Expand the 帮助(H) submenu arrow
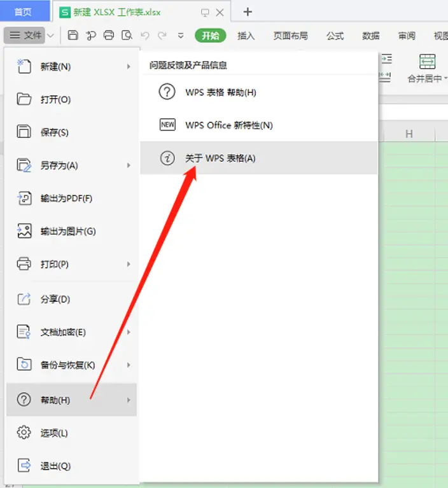448x488 pixels. point(129,400)
